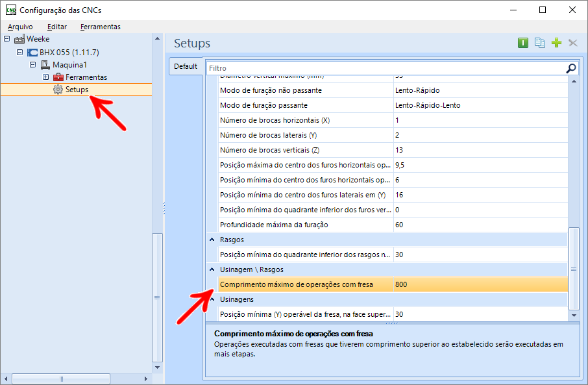Click Posição mínima (Y) operável da fresa row

pos(393,314)
